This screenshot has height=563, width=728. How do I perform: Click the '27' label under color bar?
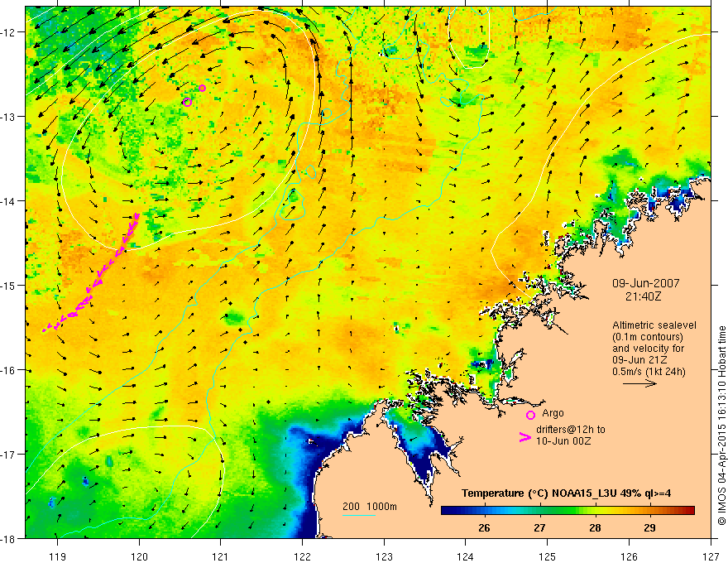(x=539, y=527)
